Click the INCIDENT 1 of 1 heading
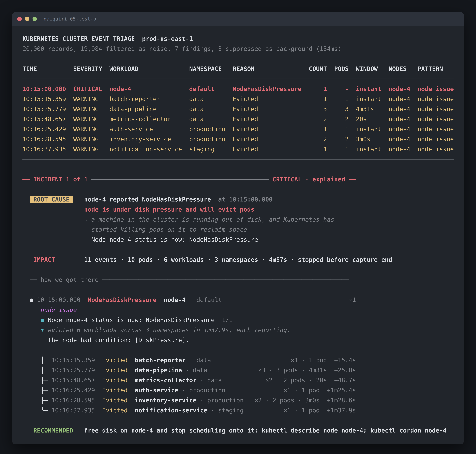476x454 pixels. pos(60,179)
